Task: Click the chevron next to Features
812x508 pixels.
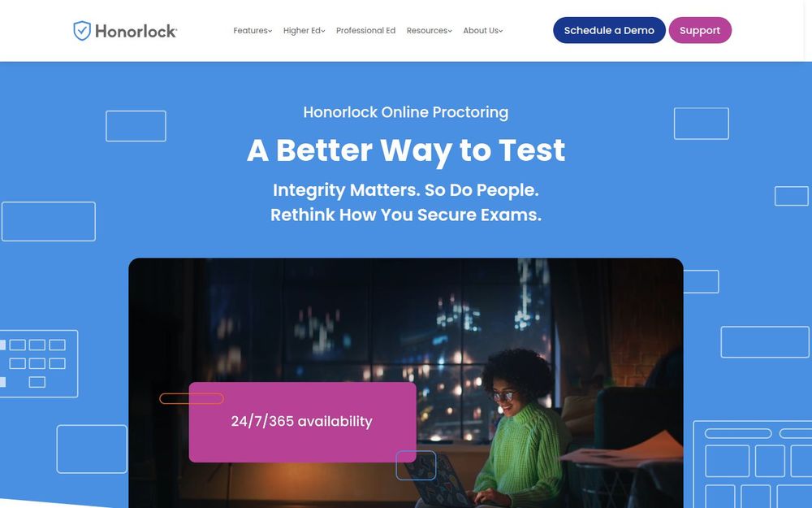Action: click(x=270, y=31)
